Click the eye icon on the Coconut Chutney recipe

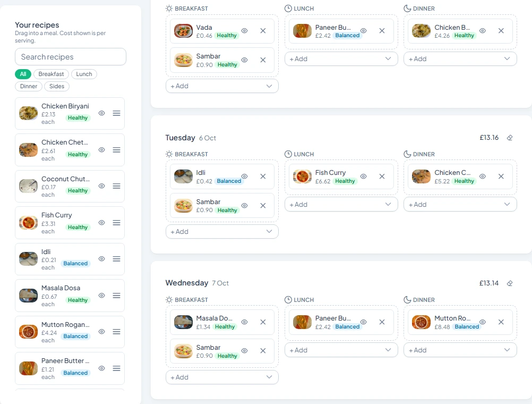pyautogui.click(x=101, y=186)
